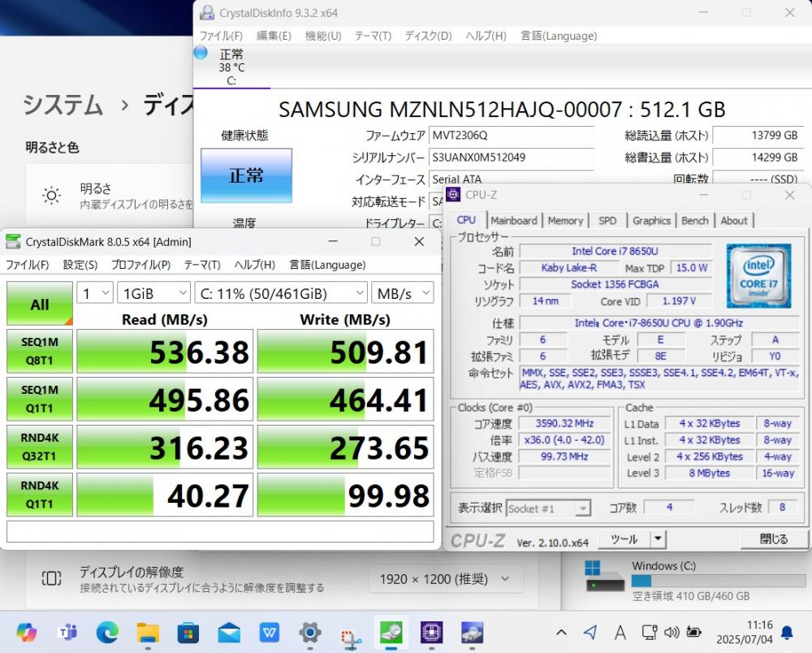This screenshot has height=653, width=812.
Task: Open volume speaker tray icon
Action: 672,632
